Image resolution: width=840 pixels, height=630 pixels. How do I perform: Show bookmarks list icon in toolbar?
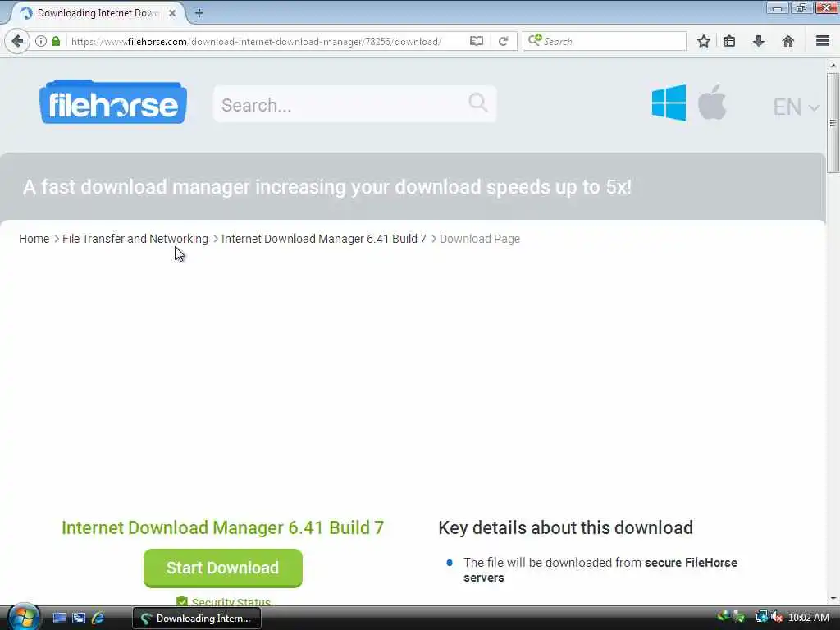point(729,41)
